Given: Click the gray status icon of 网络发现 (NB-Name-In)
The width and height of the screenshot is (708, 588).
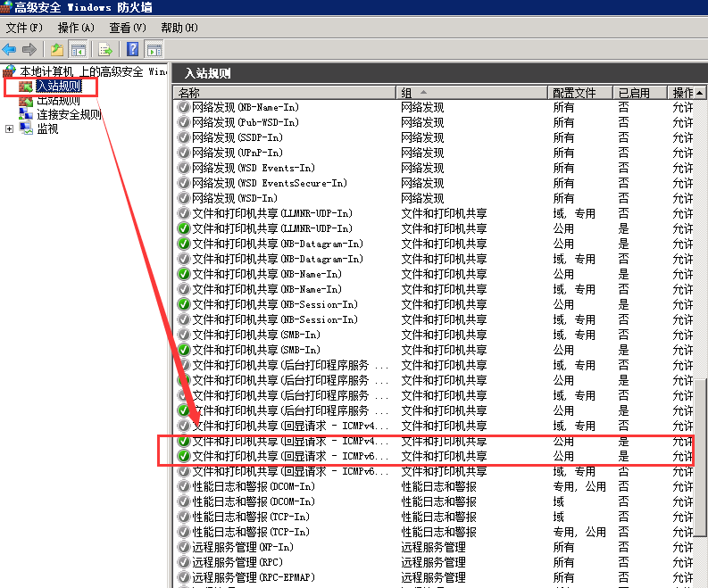Looking at the screenshot, I should click(184, 107).
